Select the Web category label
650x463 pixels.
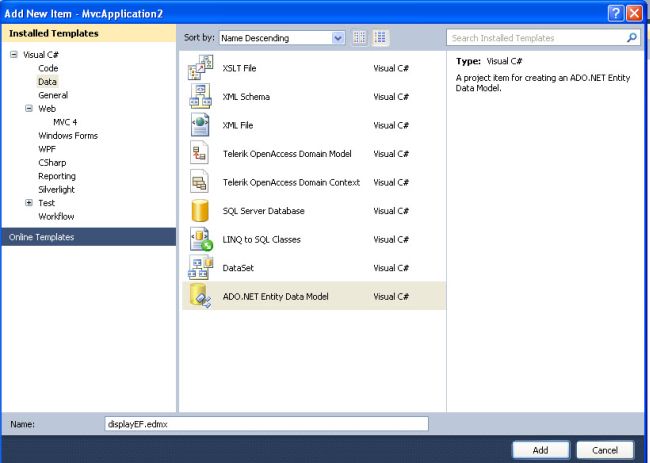(47, 109)
